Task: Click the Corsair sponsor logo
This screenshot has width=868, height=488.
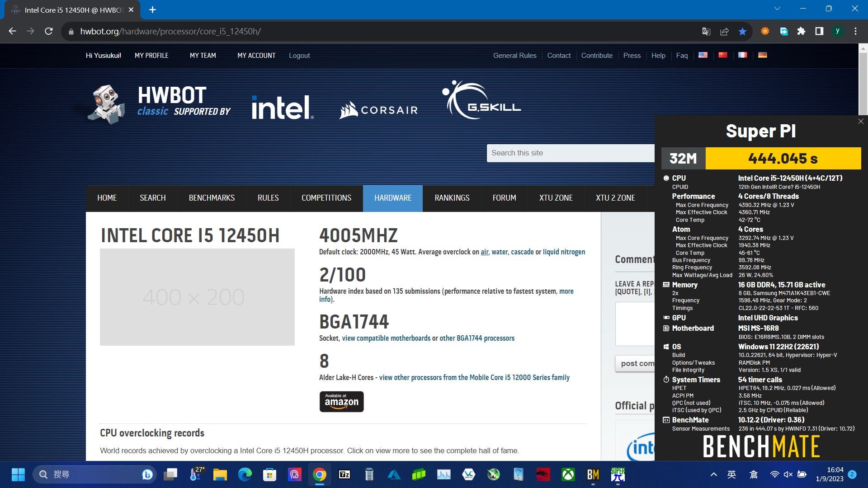Action: click(378, 110)
